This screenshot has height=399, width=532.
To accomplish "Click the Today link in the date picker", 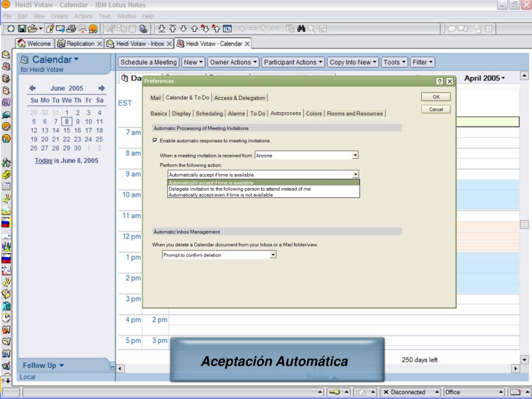I will [44, 161].
